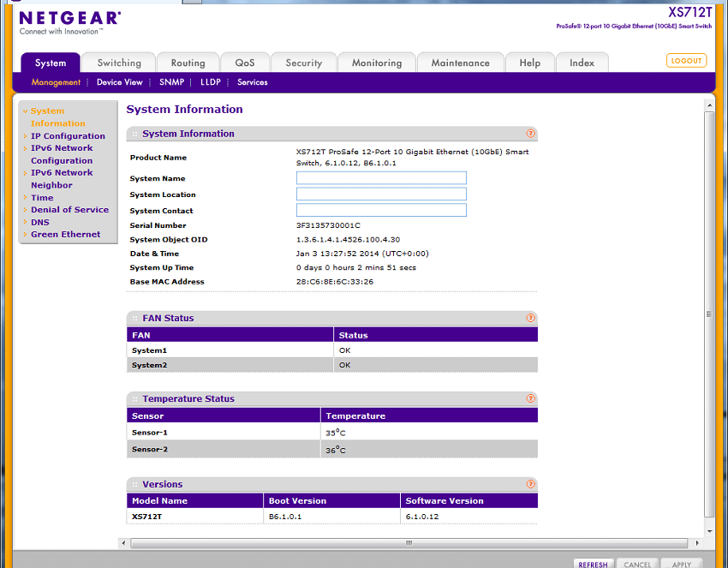Open help for System Information section
Screen dimensions: 728x568
[x=531, y=134]
